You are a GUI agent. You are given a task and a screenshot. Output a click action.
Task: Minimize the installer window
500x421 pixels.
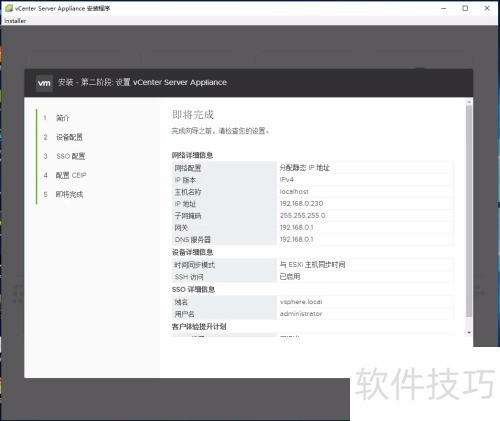click(x=443, y=8)
